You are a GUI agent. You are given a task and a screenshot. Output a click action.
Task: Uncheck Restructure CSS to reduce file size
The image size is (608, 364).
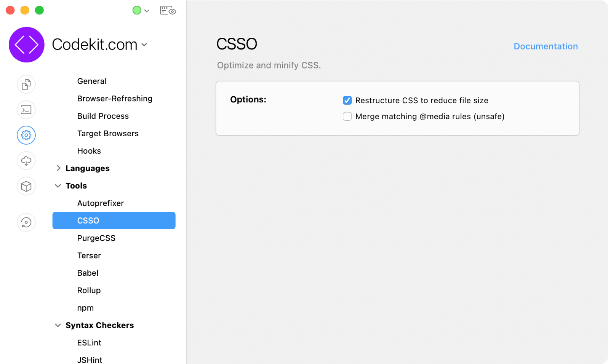point(347,100)
